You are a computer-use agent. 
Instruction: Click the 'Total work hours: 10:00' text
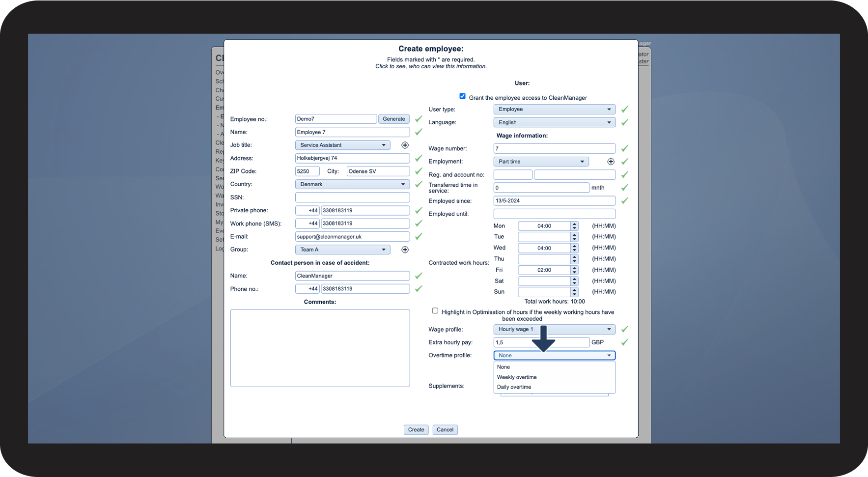click(555, 302)
